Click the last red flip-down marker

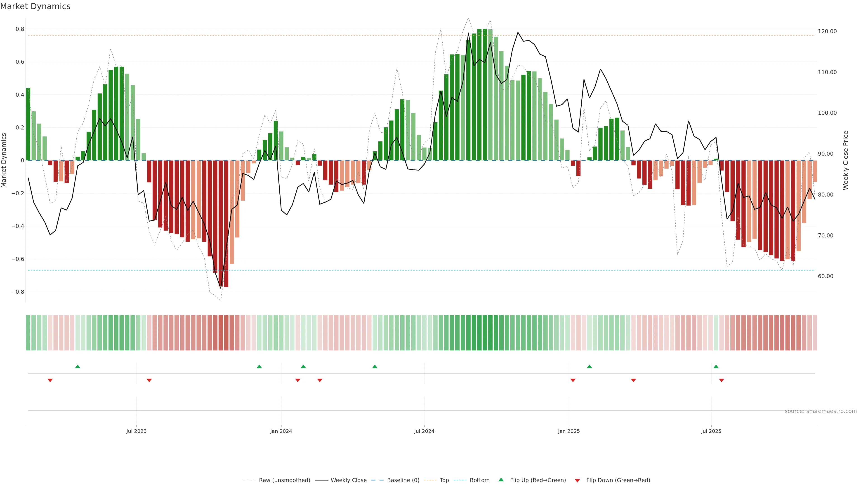coord(722,380)
